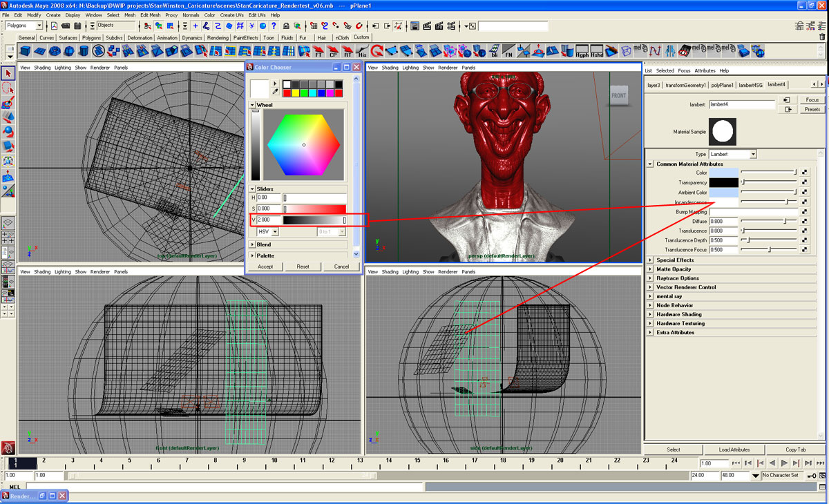Collapse the Wheel section in Color Chooser

click(253, 105)
